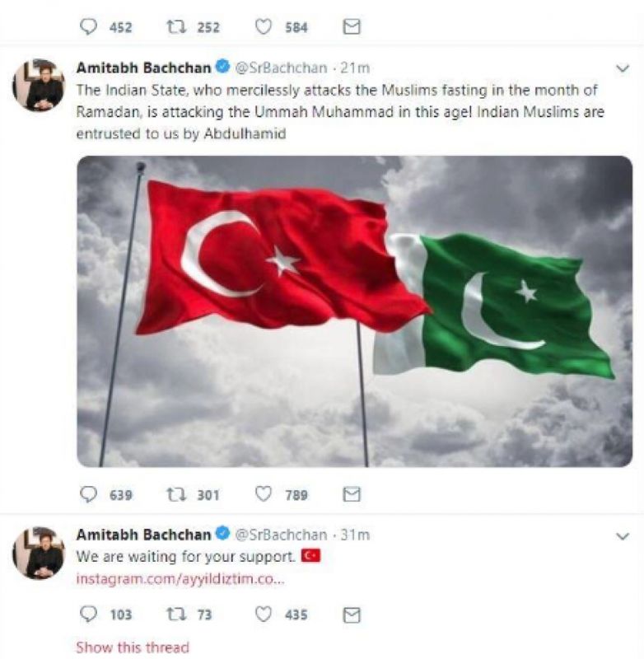Share flags tweet via message envelope icon
Image resolution: width=644 pixels, height=659 pixels.
tap(352, 495)
